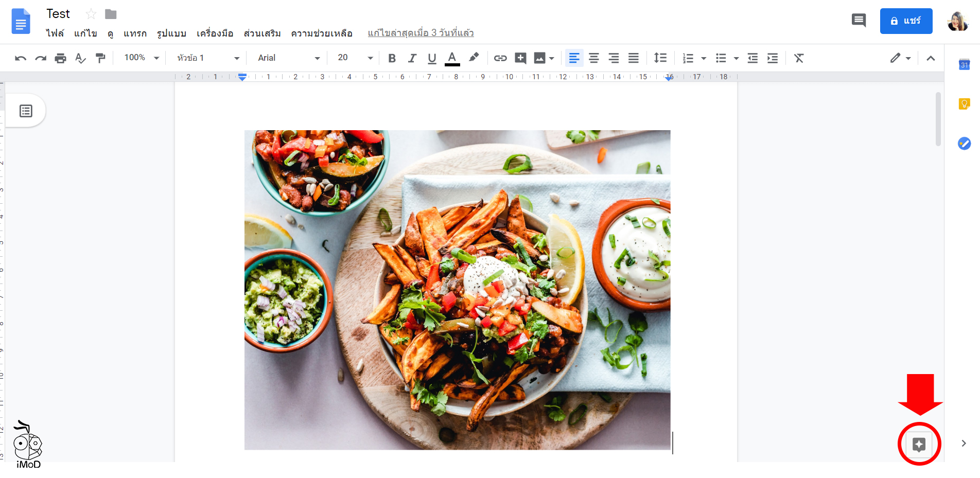
Task: Open the Insert image tool
Action: [540, 58]
